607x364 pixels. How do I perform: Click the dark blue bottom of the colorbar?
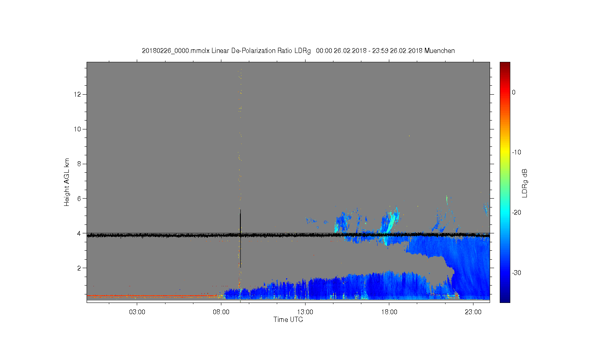[505, 298]
